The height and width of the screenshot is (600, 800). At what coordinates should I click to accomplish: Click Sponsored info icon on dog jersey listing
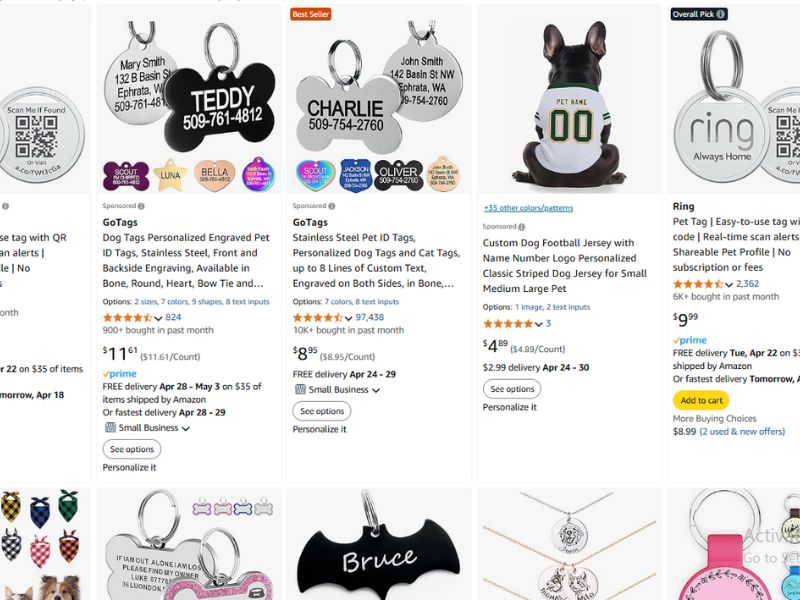coord(523,227)
